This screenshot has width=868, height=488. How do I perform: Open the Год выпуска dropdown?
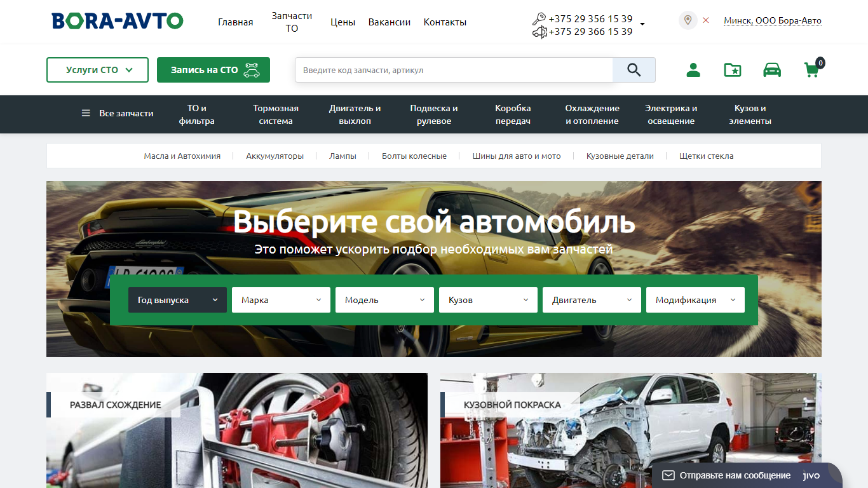tap(177, 300)
